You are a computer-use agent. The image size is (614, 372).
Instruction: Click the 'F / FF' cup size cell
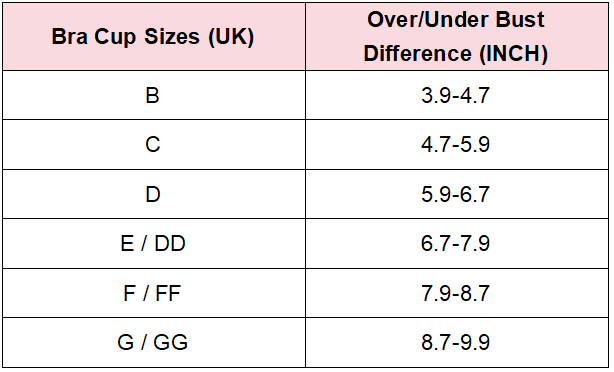click(154, 293)
